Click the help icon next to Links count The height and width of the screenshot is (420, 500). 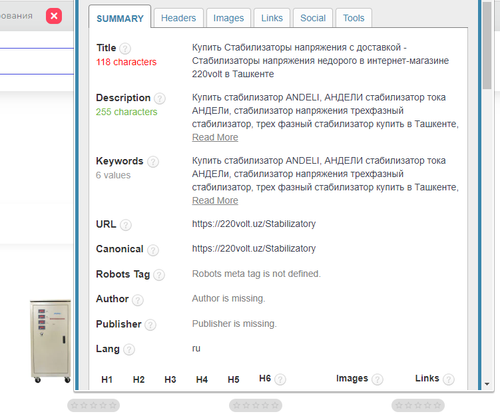click(449, 379)
